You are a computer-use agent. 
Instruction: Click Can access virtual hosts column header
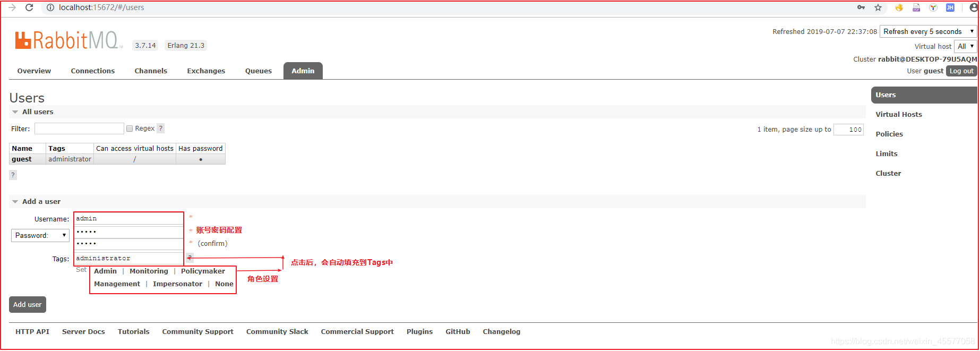pyautogui.click(x=135, y=148)
